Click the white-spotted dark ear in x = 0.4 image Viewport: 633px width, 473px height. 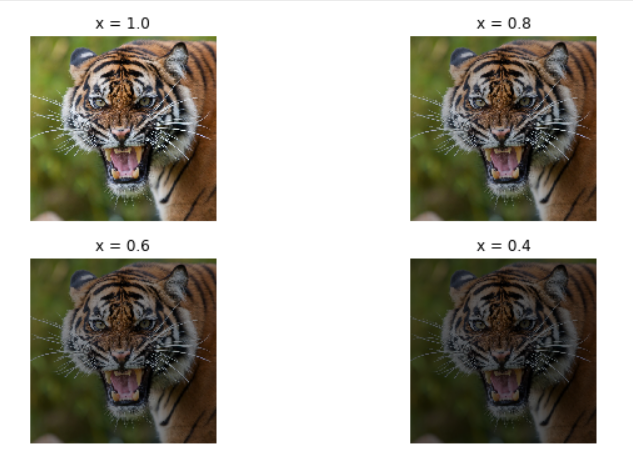click(x=462, y=280)
